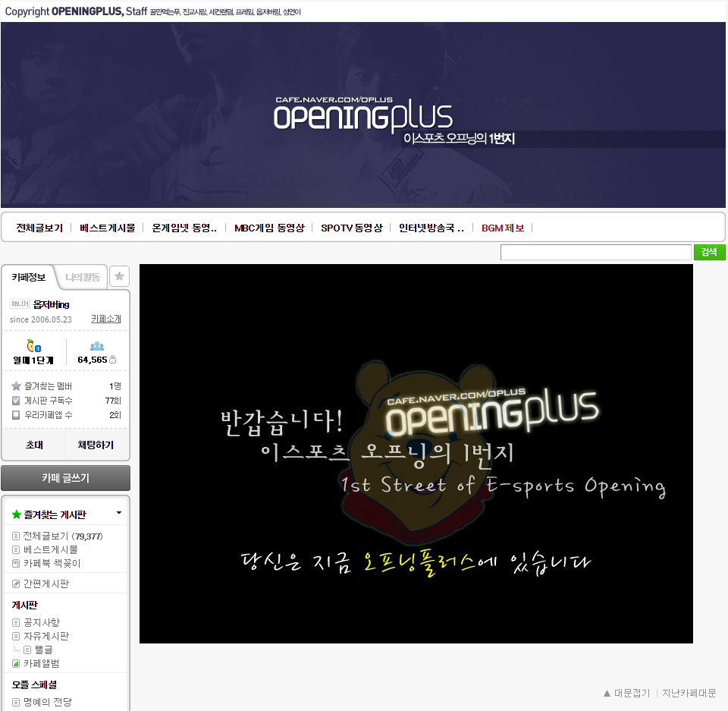Click 우리카페앱 수 2회 row
The image size is (728, 711).
tap(66, 415)
